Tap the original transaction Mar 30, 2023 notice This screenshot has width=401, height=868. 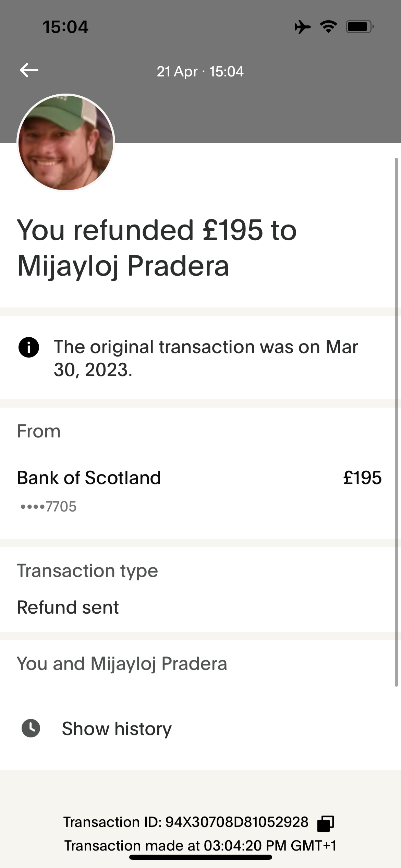[x=206, y=358]
